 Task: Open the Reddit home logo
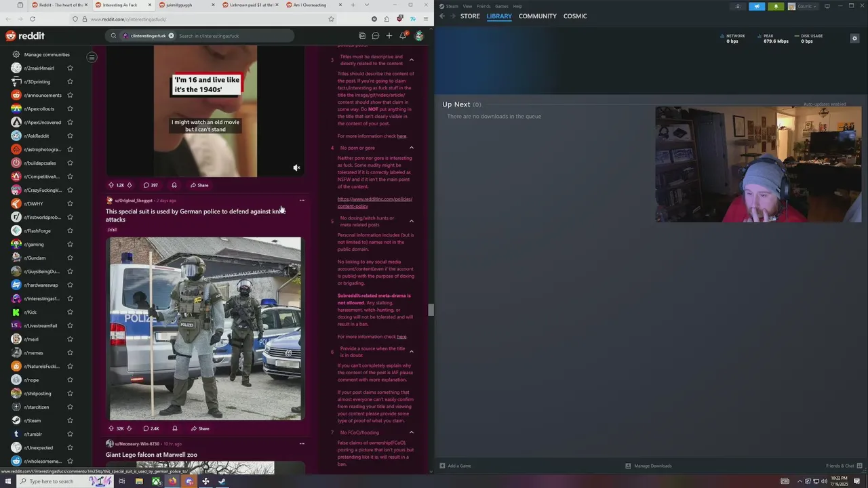(25, 36)
